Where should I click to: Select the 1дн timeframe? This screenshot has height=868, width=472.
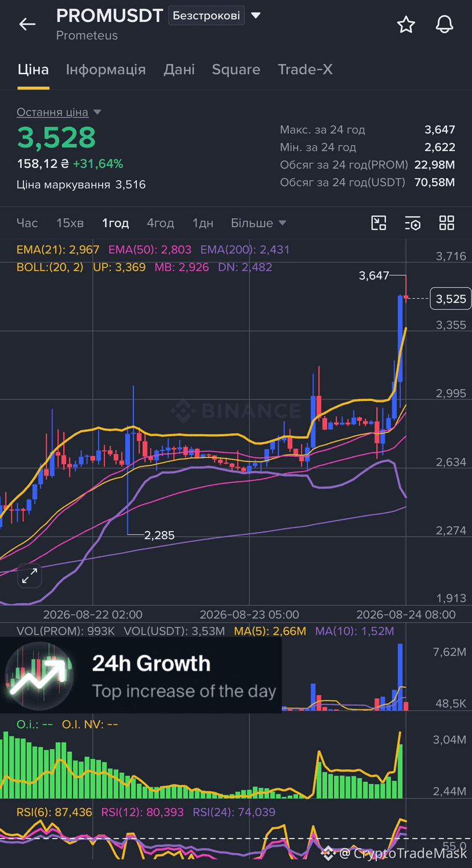203,223
